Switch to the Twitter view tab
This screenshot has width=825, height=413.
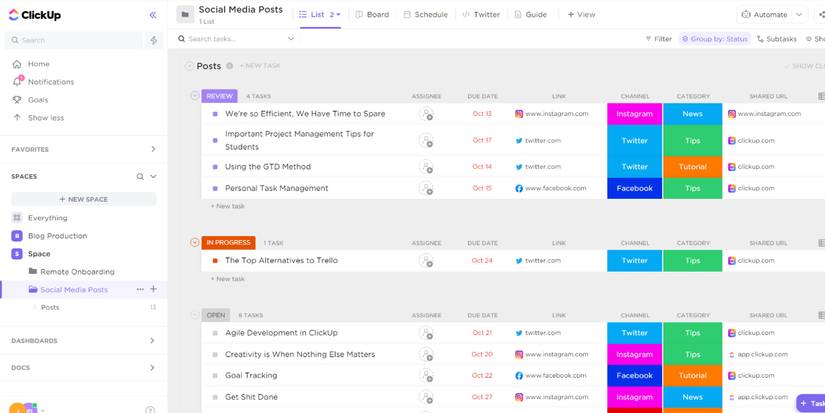pyautogui.click(x=481, y=15)
